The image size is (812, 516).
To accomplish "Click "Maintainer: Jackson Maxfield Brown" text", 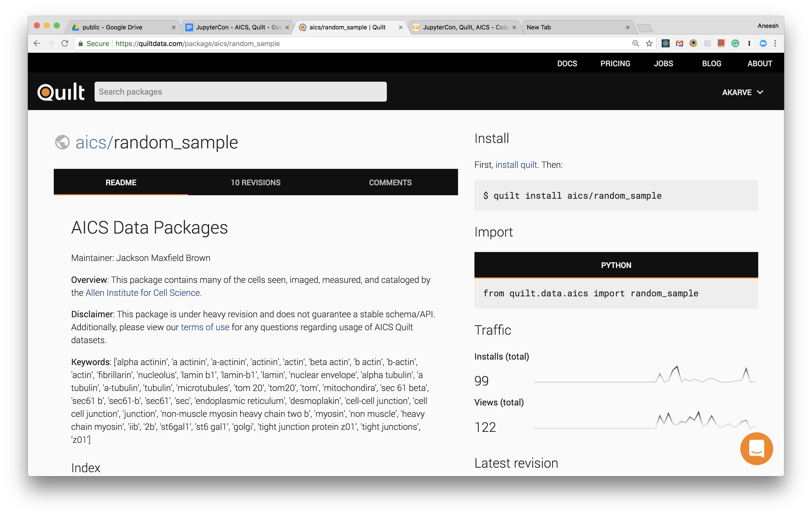I will [x=141, y=258].
